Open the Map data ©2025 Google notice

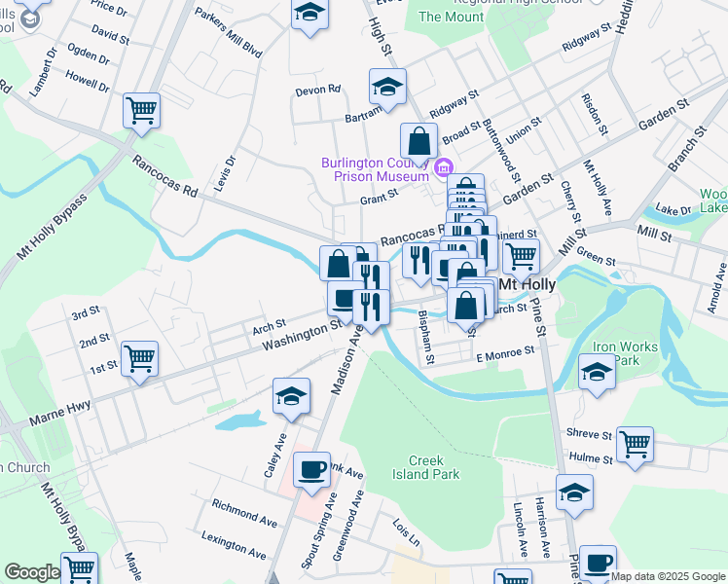[x=668, y=576]
